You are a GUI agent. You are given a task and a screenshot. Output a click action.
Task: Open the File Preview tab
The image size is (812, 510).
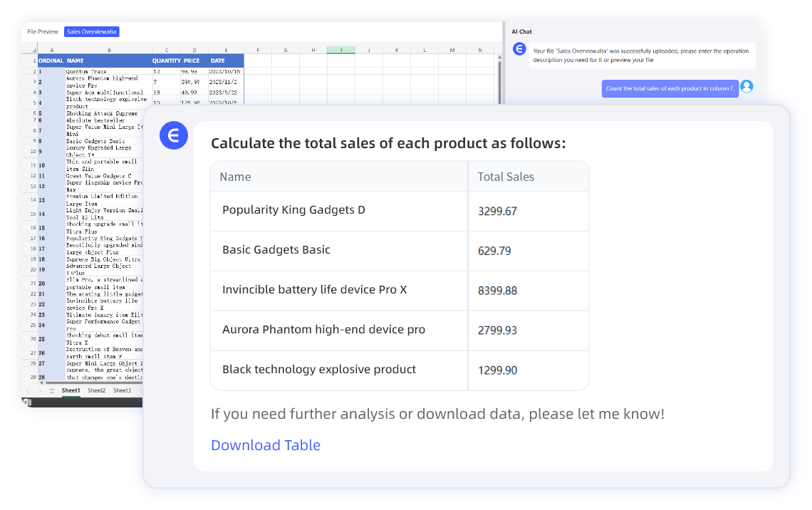point(42,31)
